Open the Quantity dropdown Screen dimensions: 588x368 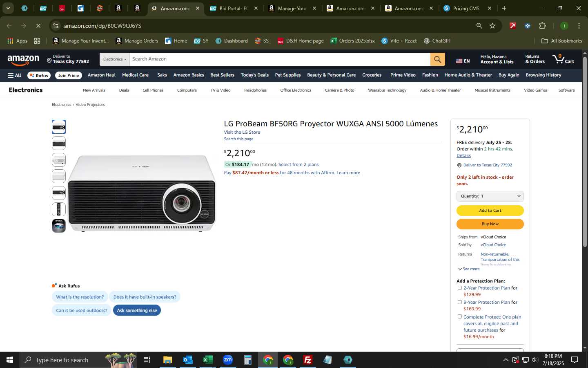click(x=490, y=196)
